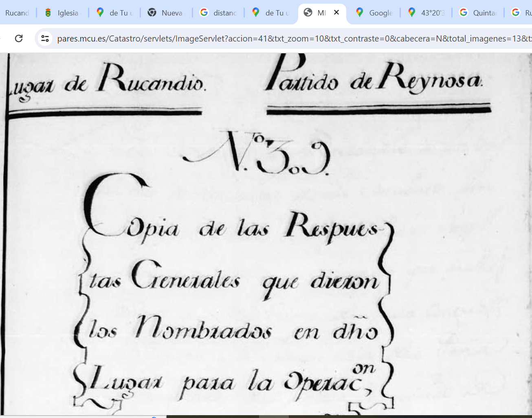Switch to the Rucand tab
Viewport: 532px width, 418px height.
point(18,12)
